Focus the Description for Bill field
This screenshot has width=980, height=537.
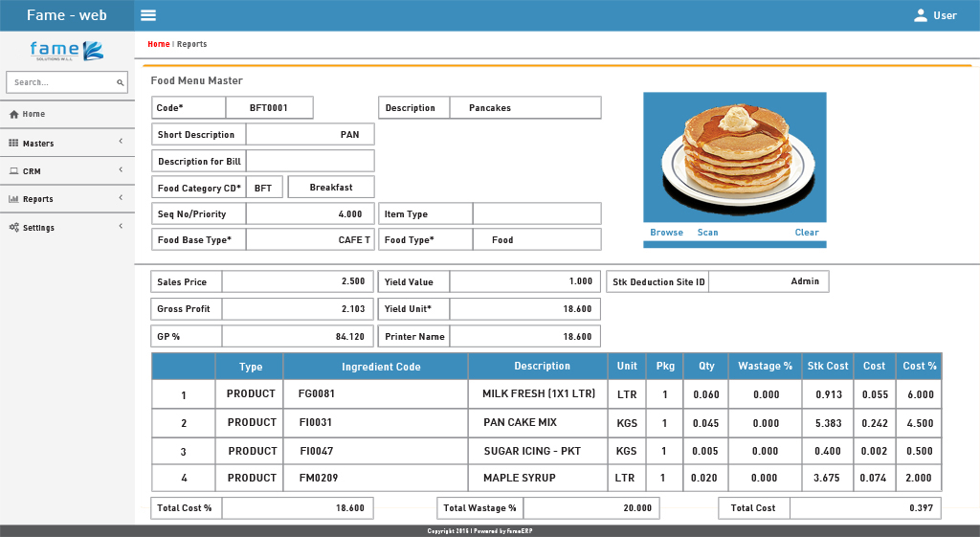click(x=310, y=162)
